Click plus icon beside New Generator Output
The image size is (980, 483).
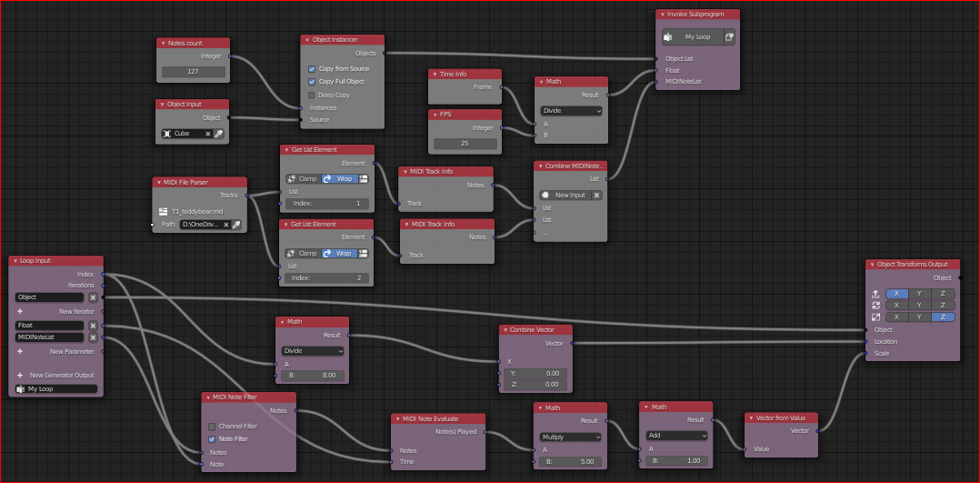click(x=20, y=376)
